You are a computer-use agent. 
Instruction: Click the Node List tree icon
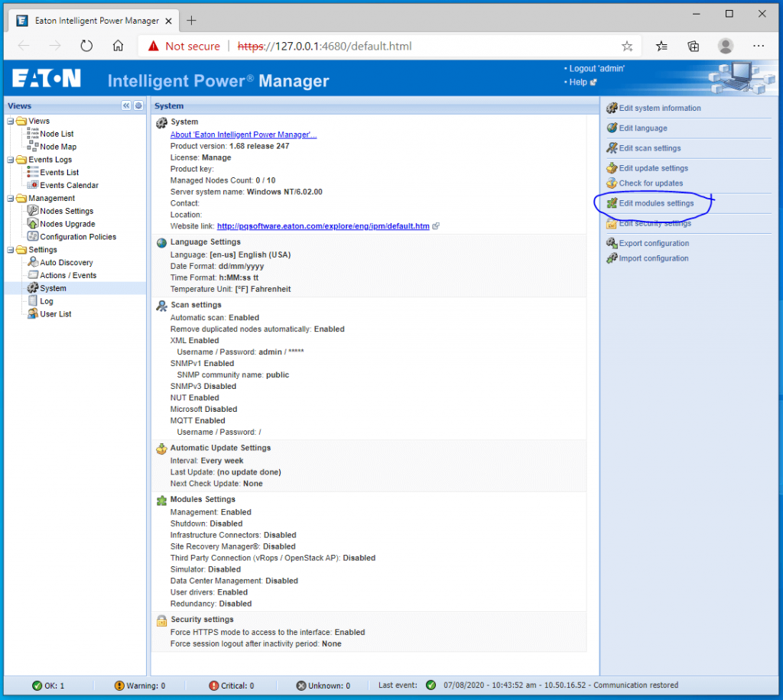click(33, 133)
